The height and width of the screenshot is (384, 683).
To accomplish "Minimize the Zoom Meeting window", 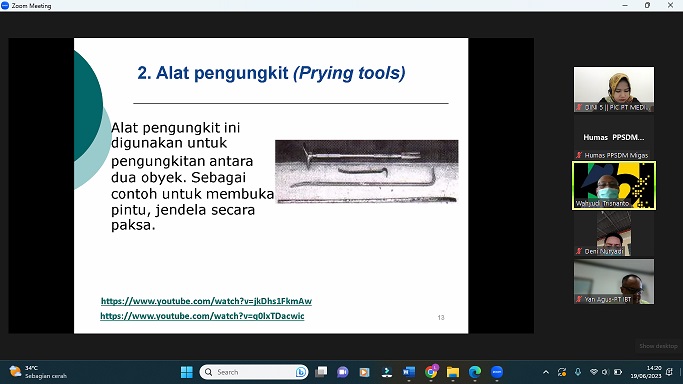I will click(x=625, y=5).
